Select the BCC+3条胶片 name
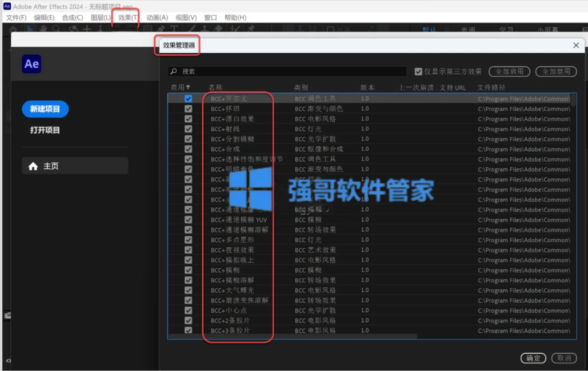Image resolution: width=588 pixels, height=371 pixels. click(x=230, y=331)
